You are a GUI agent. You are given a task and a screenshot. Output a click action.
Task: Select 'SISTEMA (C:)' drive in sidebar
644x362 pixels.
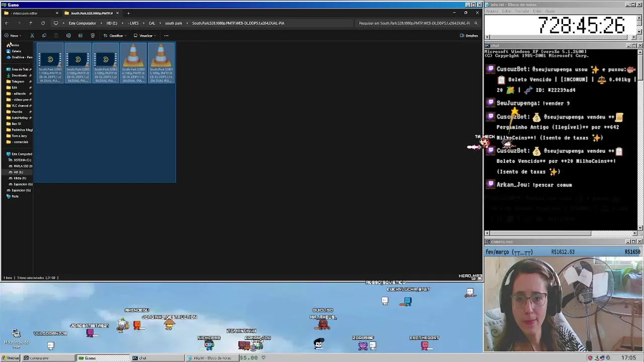21,160
